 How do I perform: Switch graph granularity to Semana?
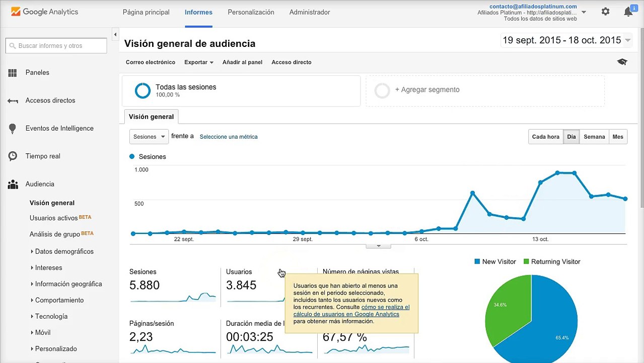(594, 137)
